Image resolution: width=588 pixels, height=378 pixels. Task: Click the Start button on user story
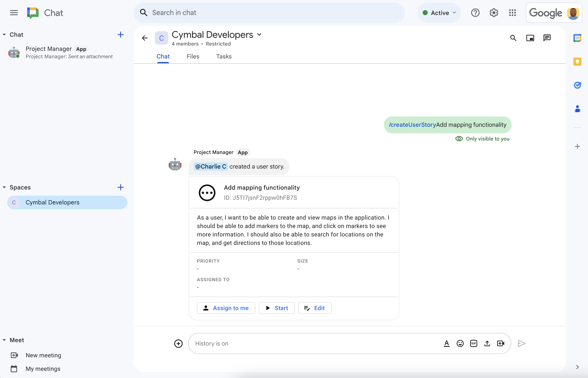276,307
